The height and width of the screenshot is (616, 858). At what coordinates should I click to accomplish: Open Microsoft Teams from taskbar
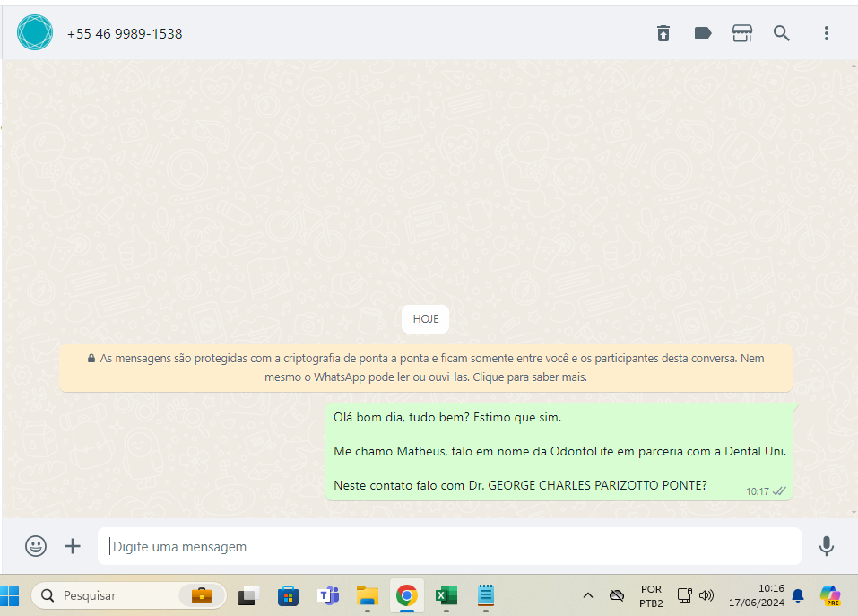(x=328, y=595)
